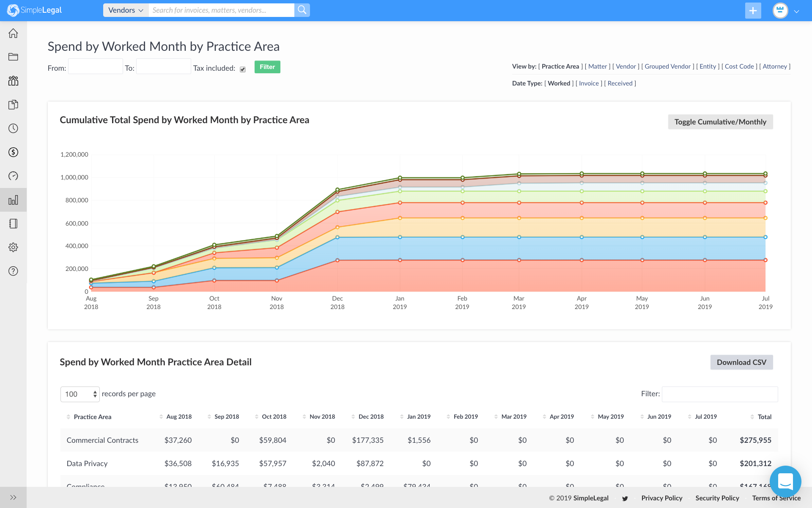Open the vendors people icon in sidebar

click(13, 81)
